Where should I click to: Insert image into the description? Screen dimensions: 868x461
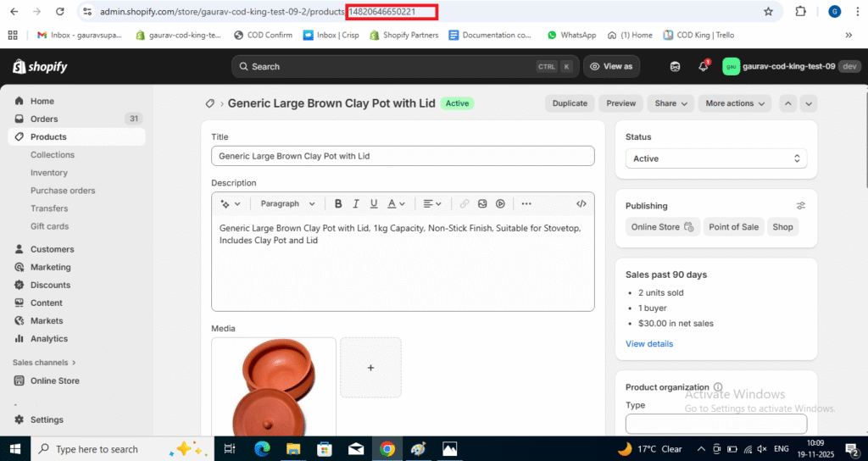click(482, 203)
